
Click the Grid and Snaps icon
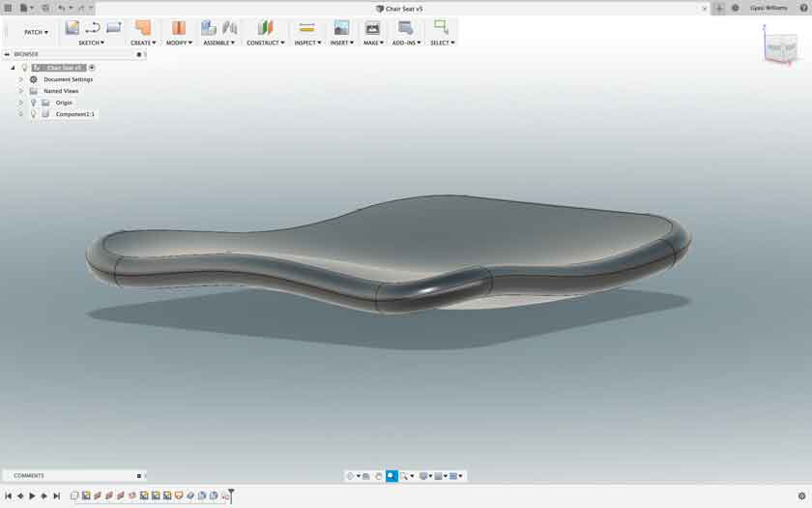(439, 476)
